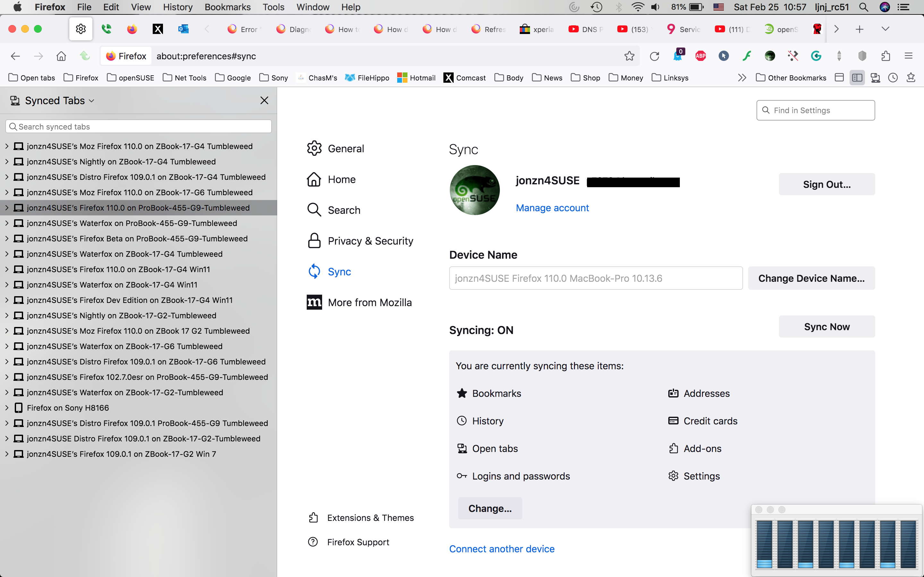Open the Grammarly extension icon
Image resolution: width=924 pixels, height=577 pixels.
[816, 56]
